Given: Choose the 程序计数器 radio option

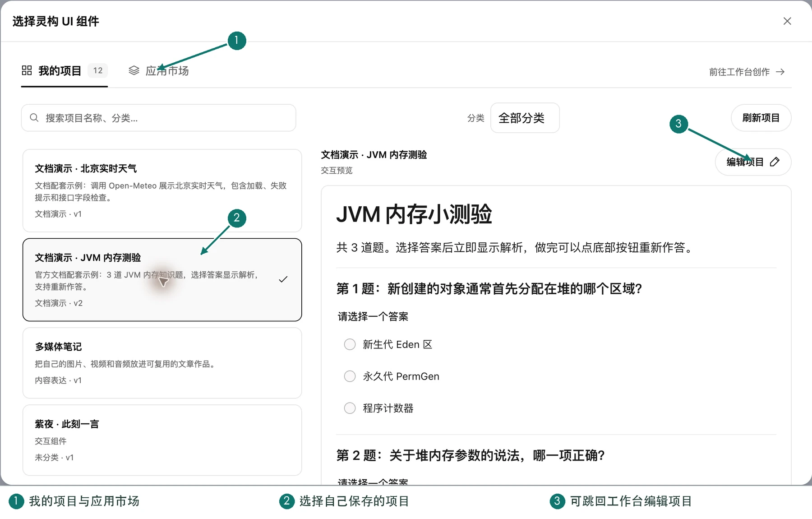Looking at the screenshot, I should (350, 408).
